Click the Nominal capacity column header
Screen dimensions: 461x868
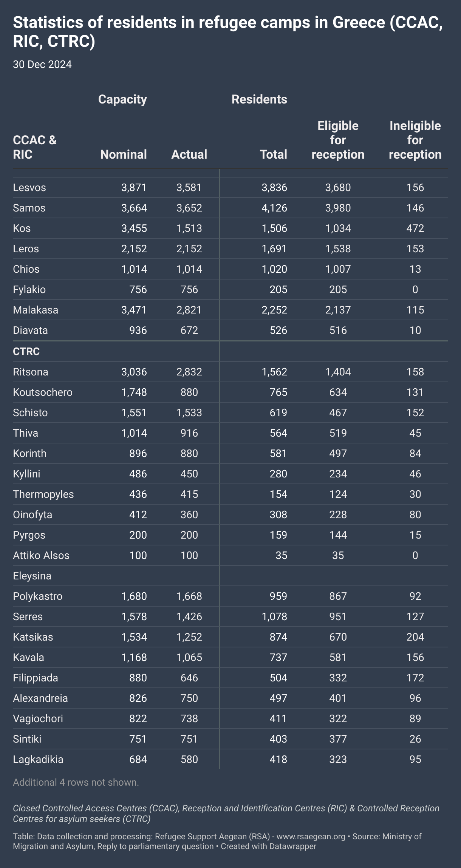[x=124, y=154]
